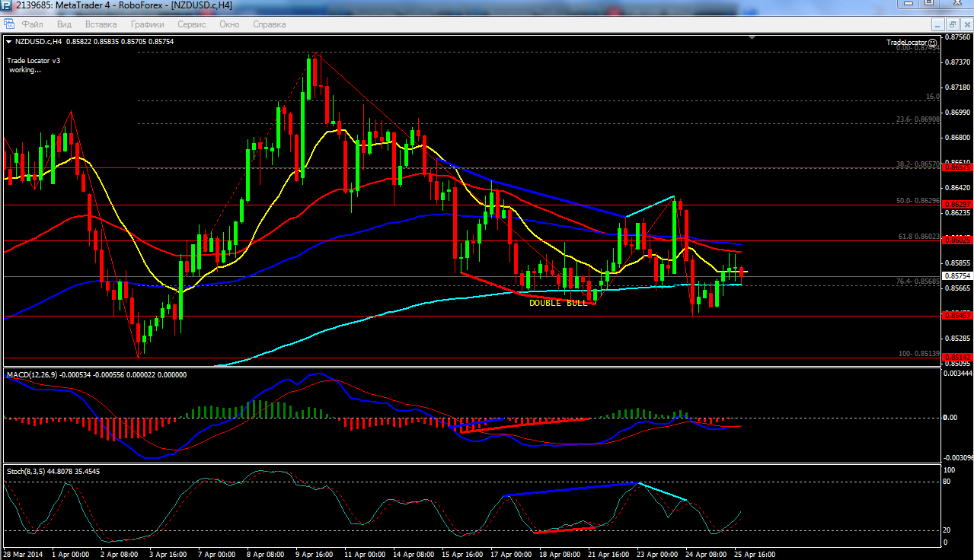This screenshot has width=974, height=560.
Task: Click the 38.2- 0.86570 Fibonacci label
Action: (916, 164)
